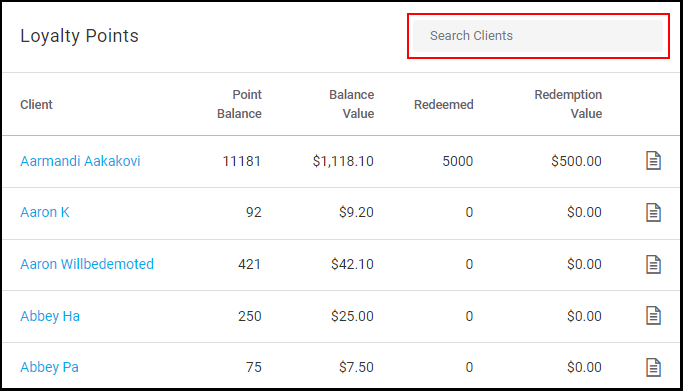683x391 pixels.
Task: Open Aaron Willbedemoted's points history document icon
Action: tap(653, 264)
